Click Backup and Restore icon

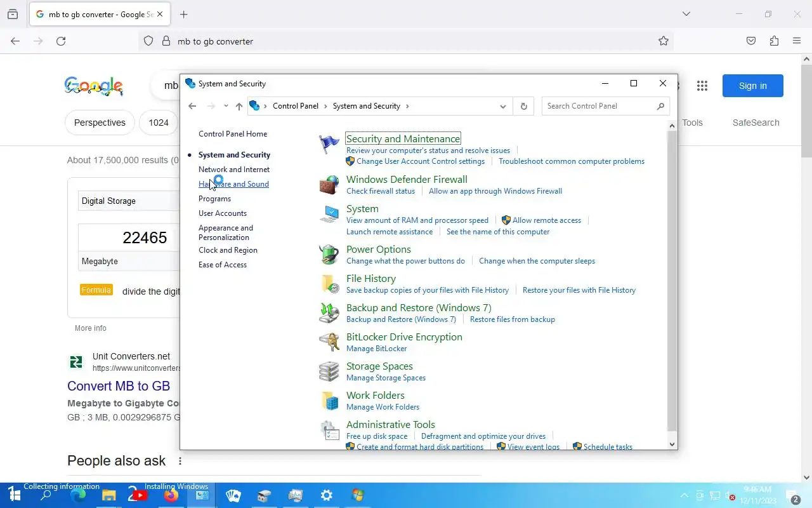click(329, 313)
